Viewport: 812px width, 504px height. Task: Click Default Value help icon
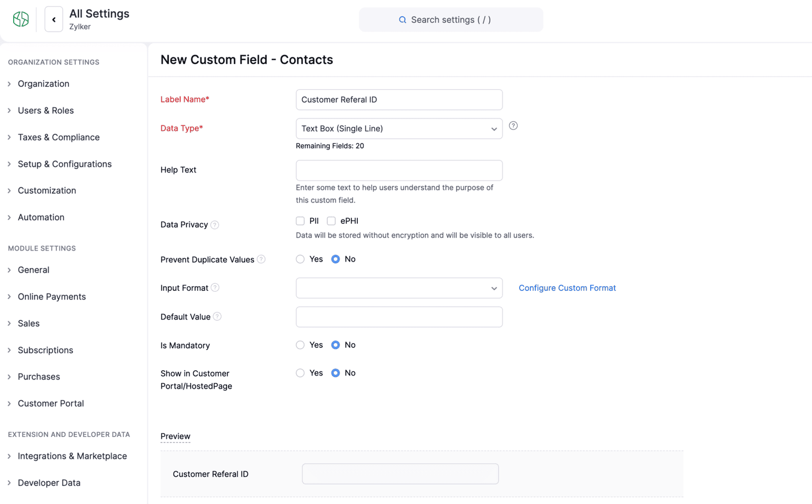coord(217,317)
